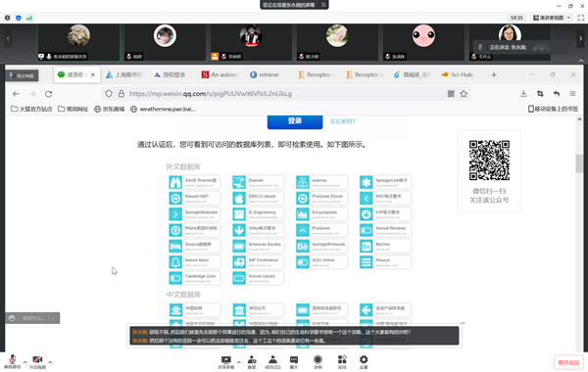Open the speaker view layout dropdown
This screenshot has height=372, width=588.
pyautogui.click(x=552, y=18)
